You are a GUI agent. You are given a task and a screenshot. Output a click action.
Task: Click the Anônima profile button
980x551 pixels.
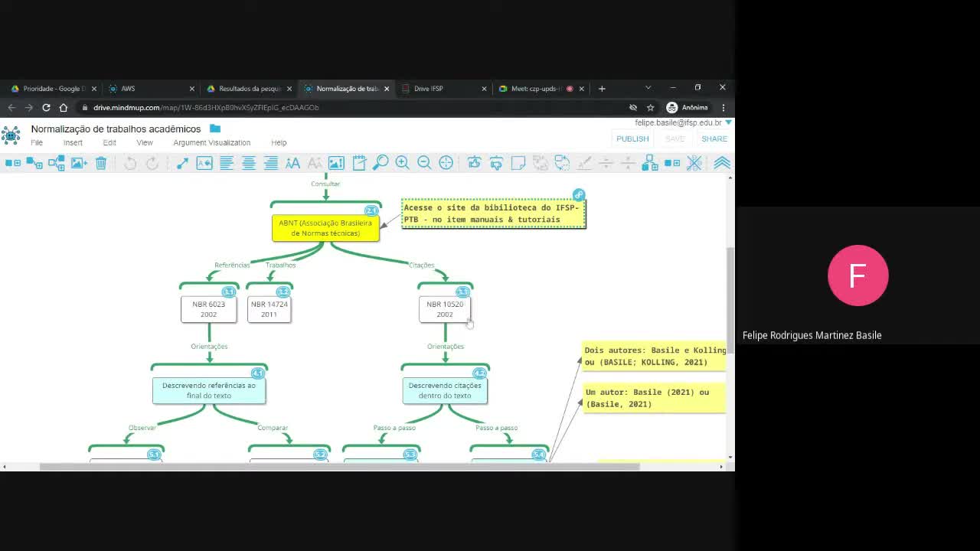click(x=687, y=108)
